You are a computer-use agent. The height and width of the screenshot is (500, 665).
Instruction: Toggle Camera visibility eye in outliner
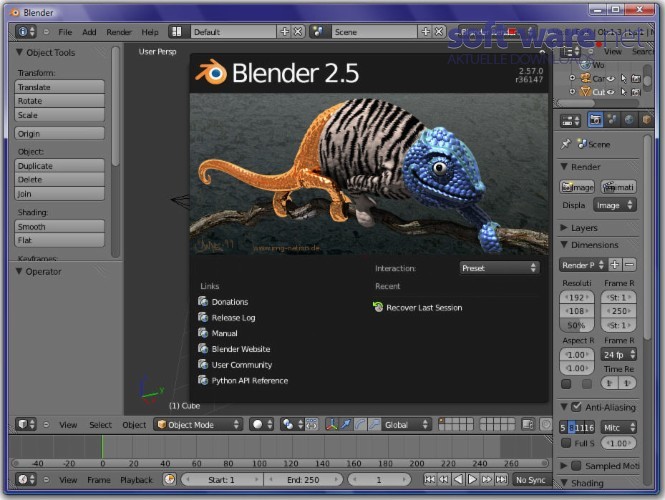point(610,78)
